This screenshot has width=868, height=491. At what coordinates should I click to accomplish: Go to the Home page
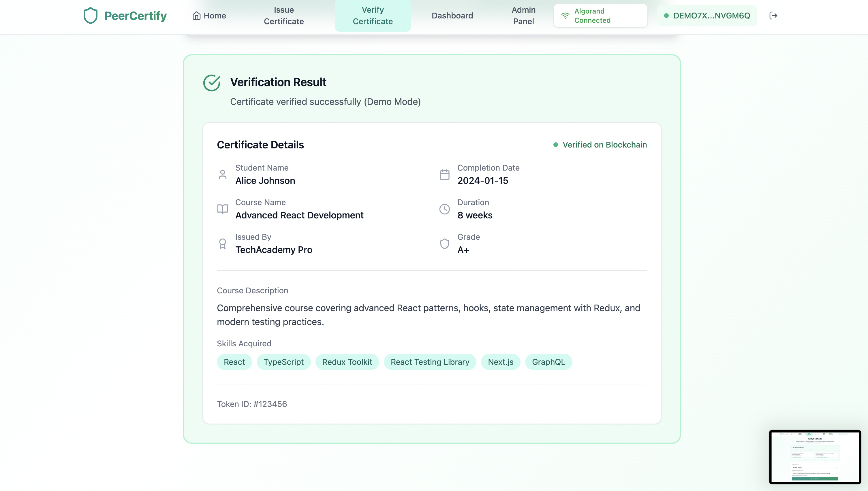click(209, 16)
